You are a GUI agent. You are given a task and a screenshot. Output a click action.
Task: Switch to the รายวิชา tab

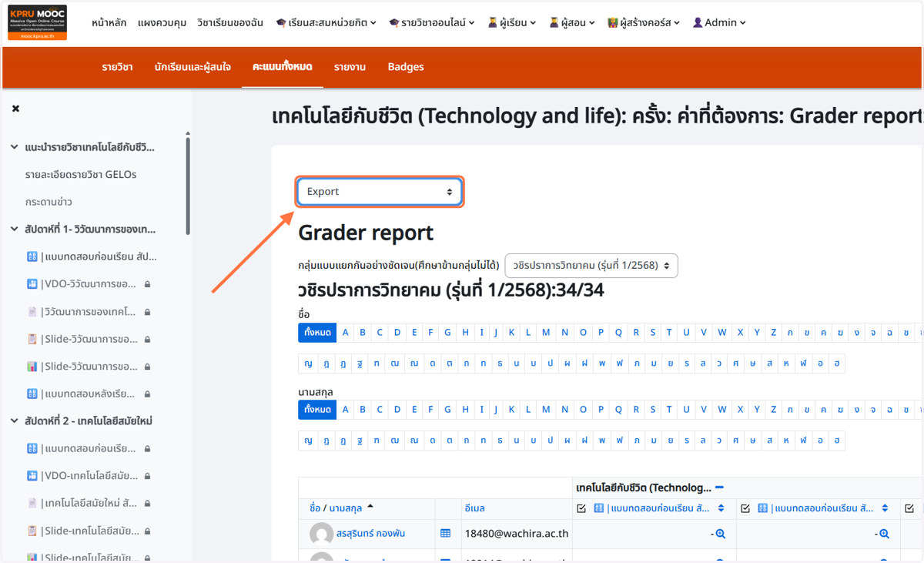[117, 67]
